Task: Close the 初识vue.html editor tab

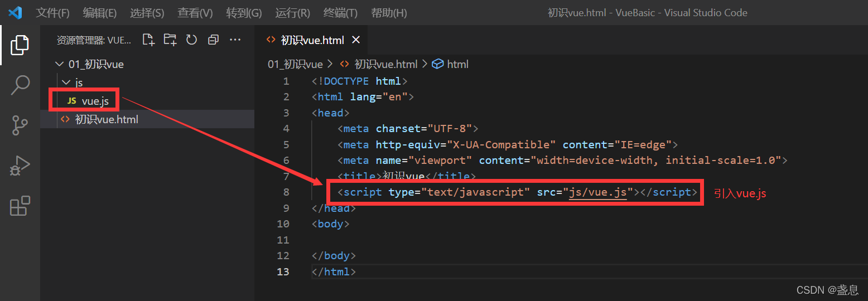Action: pos(356,40)
